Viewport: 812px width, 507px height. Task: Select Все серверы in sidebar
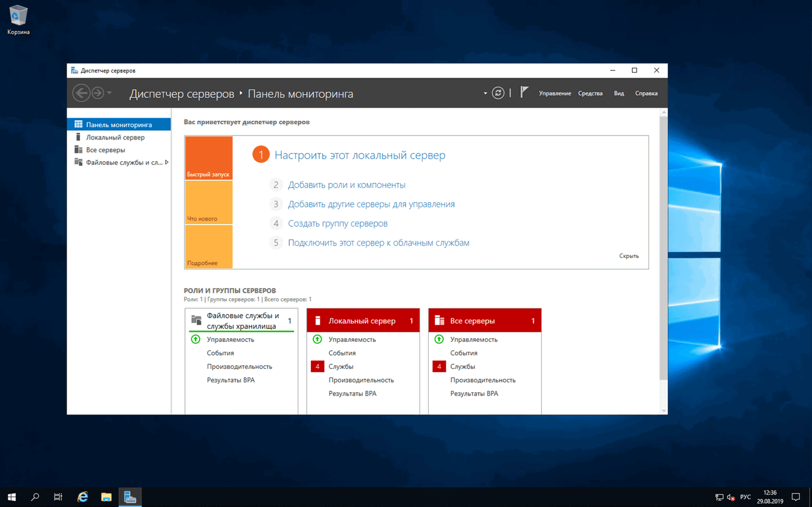point(119,150)
